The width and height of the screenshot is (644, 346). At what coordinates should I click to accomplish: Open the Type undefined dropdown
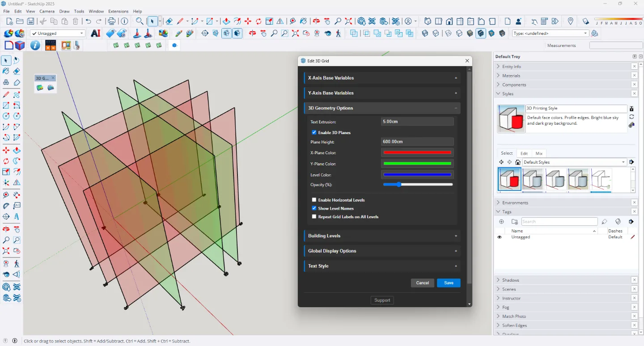click(551, 34)
